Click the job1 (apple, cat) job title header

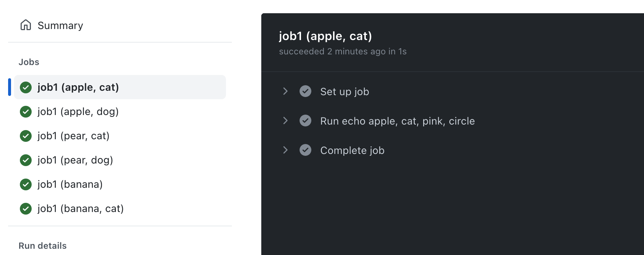coord(325,36)
